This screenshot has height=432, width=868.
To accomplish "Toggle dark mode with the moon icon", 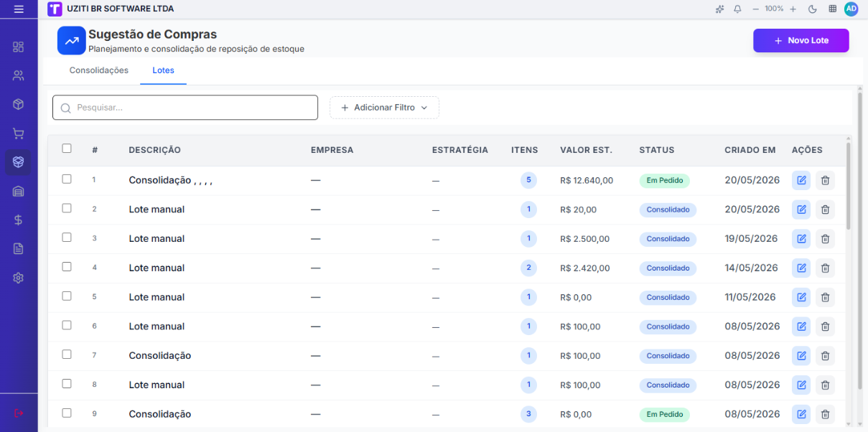I will [813, 9].
